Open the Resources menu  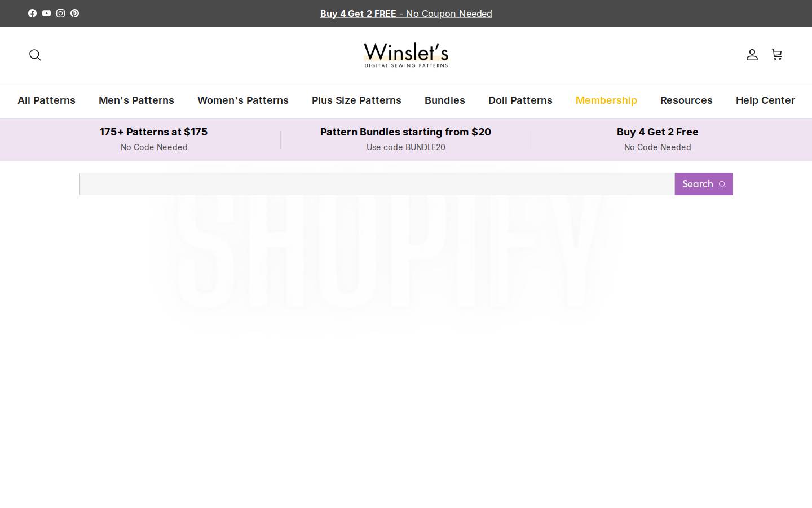(686, 100)
